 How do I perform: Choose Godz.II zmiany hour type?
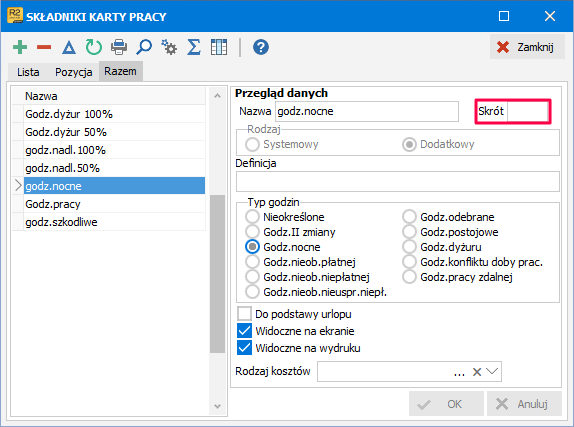[x=252, y=232]
